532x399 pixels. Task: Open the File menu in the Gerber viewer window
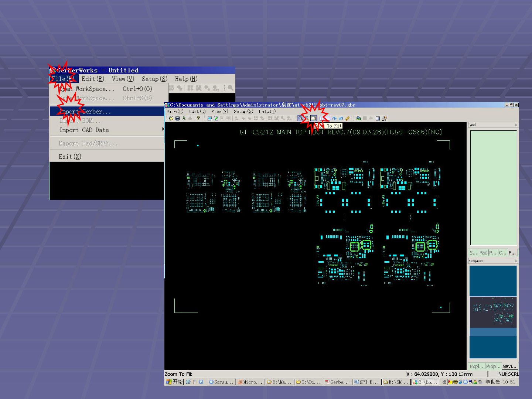click(x=175, y=111)
